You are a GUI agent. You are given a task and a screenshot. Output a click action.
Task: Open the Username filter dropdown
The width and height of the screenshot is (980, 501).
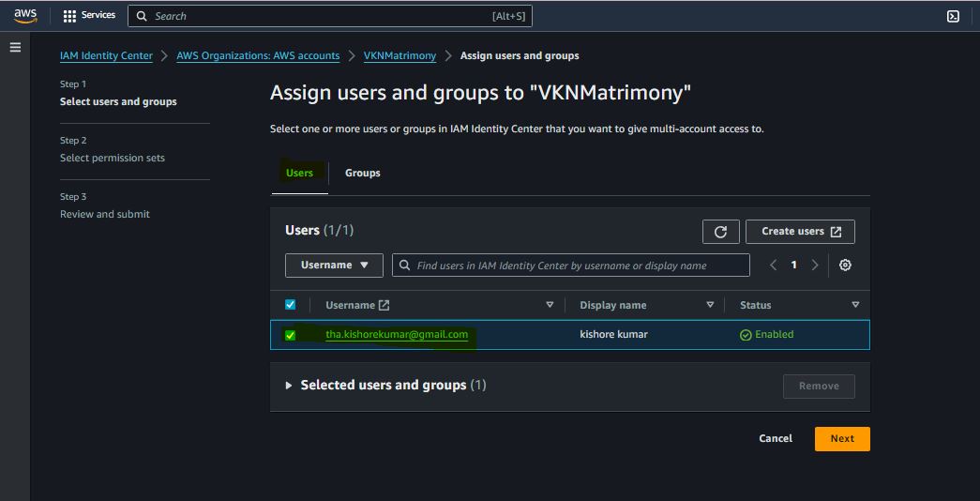[x=334, y=266]
